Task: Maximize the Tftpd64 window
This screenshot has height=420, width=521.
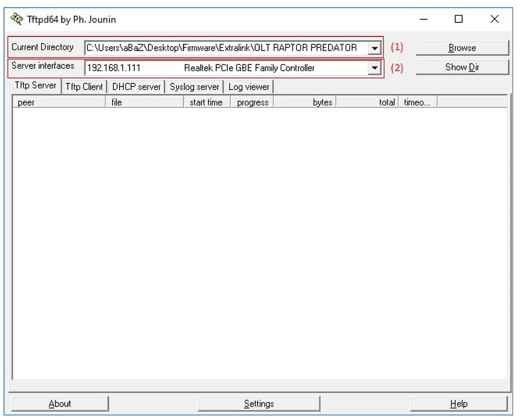Action: [458, 20]
